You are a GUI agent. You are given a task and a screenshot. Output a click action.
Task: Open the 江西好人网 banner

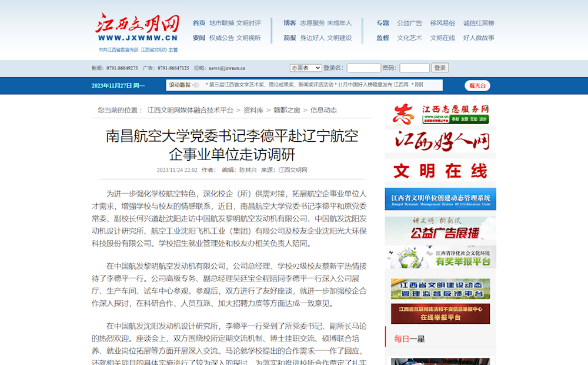[440, 141]
